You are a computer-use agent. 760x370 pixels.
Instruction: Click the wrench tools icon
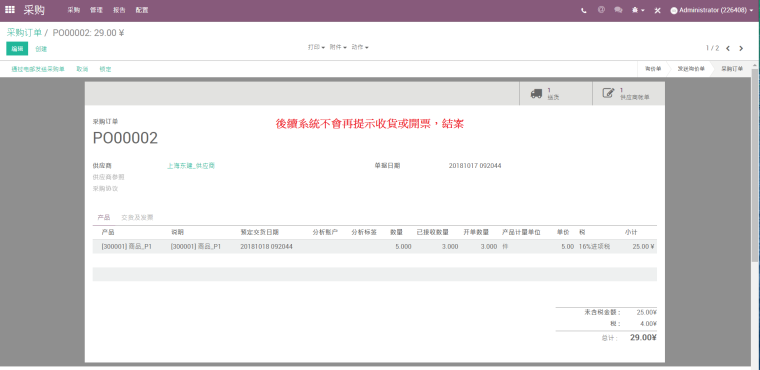click(658, 10)
